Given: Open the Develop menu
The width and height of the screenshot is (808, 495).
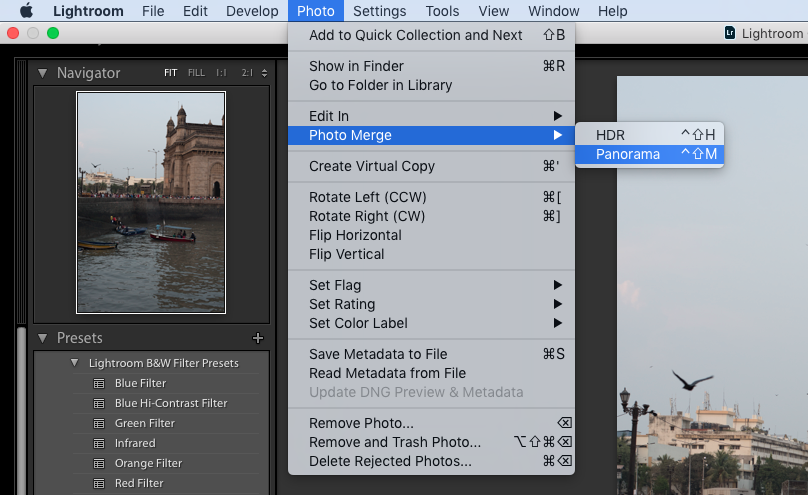Looking at the screenshot, I should pos(252,11).
